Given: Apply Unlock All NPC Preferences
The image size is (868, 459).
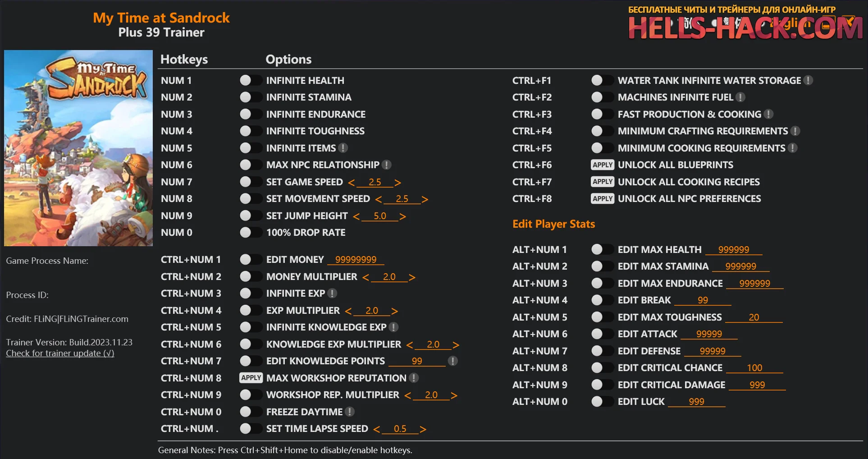Looking at the screenshot, I should pyautogui.click(x=603, y=199).
